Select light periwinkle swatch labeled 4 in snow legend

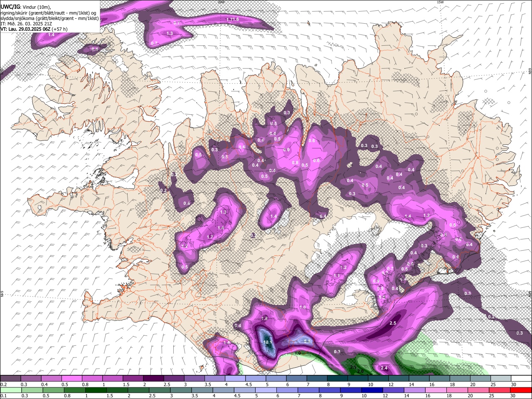234,379
